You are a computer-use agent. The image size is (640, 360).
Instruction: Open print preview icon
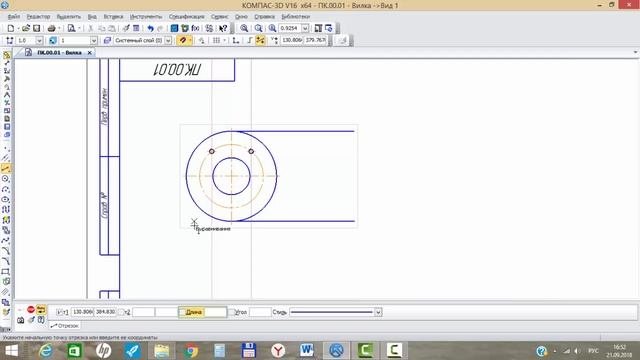[71, 28]
